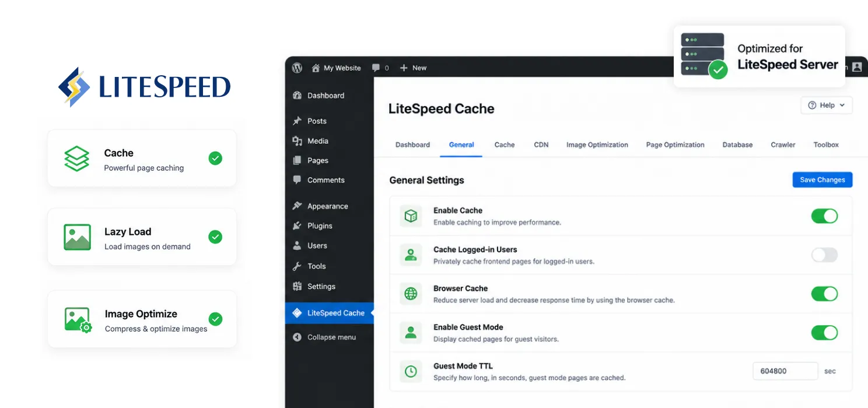Click the Comments icon in sidebar

(297, 180)
